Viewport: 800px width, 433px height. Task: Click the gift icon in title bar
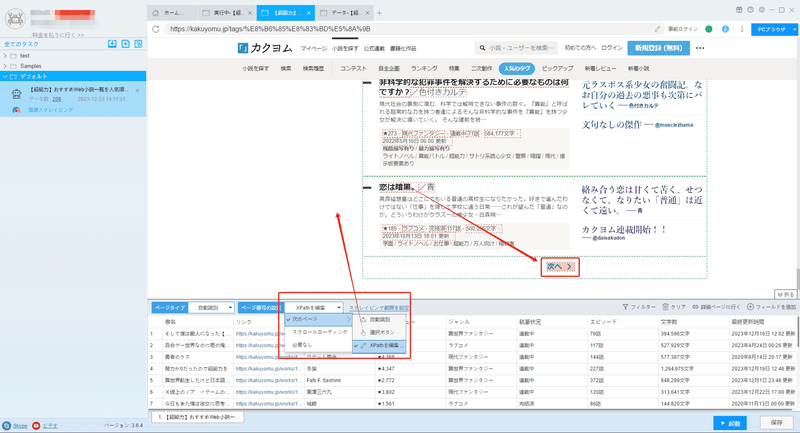[739, 10]
